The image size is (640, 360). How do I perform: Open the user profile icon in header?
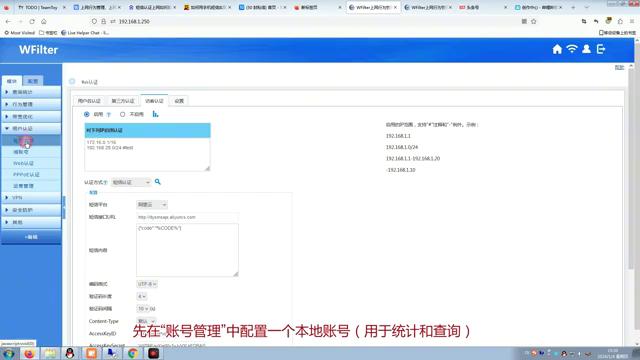586,49
